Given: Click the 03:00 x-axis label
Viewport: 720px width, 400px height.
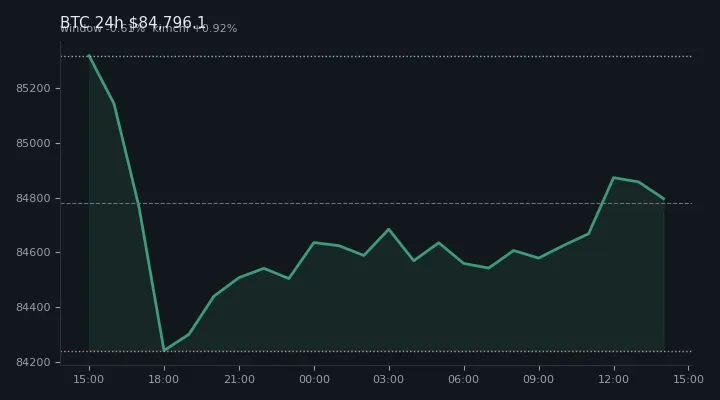Looking at the screenshot, I should pos(389,379).
